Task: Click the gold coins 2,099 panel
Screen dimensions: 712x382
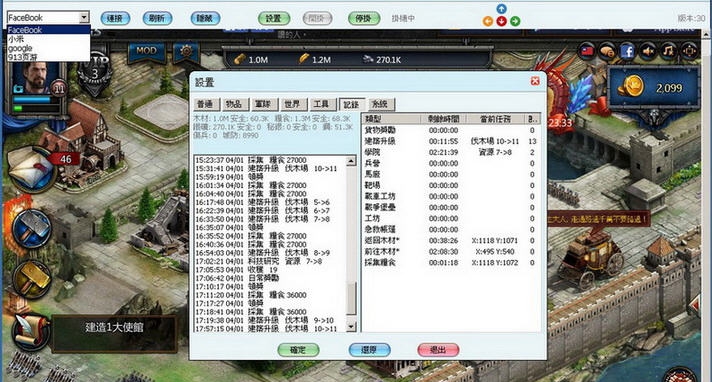Action: (x=654, y=88)
